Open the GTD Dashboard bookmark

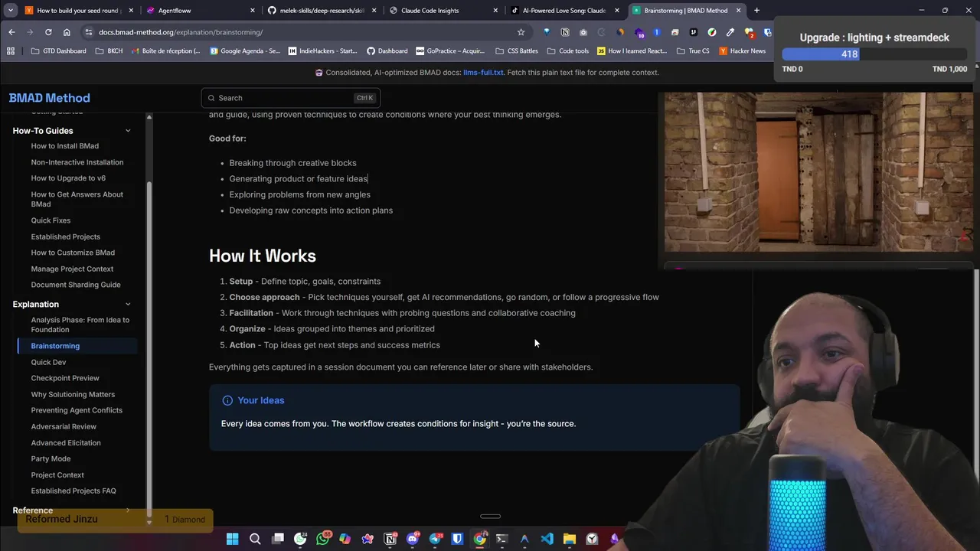58,51
